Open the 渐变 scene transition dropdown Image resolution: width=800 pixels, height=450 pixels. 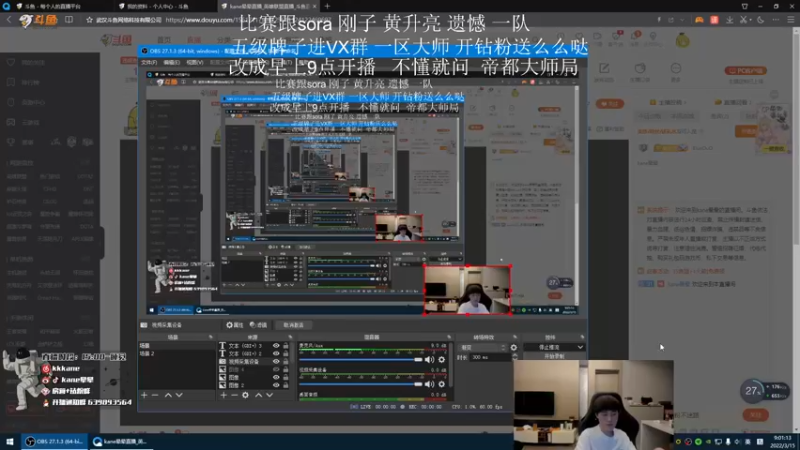coord(483,347)
